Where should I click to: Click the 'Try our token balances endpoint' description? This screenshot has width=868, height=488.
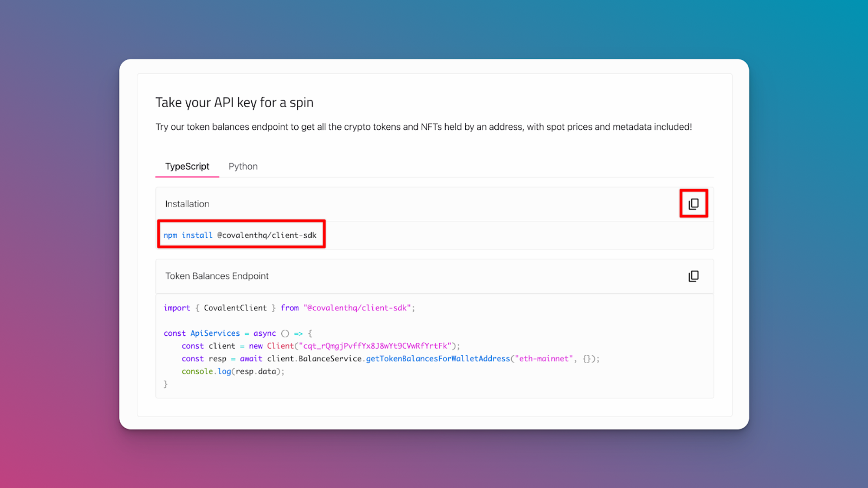(x=424, y=127)
